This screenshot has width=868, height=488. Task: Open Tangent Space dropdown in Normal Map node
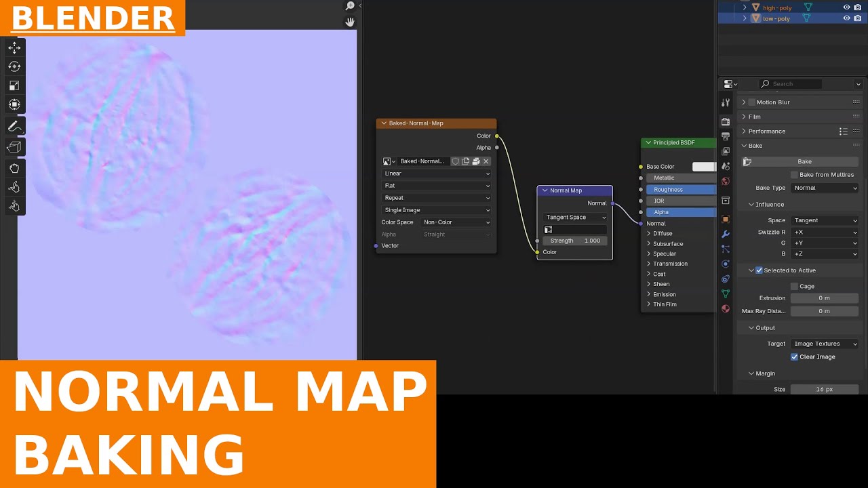[x=575, y=218]
